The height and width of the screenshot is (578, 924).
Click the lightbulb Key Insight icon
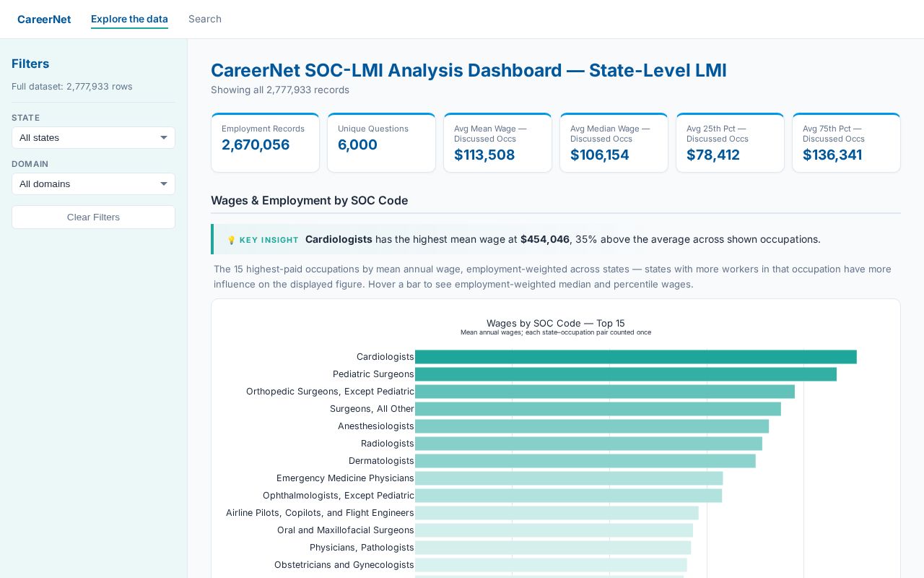pyautogui.click(x=232, y=240)
